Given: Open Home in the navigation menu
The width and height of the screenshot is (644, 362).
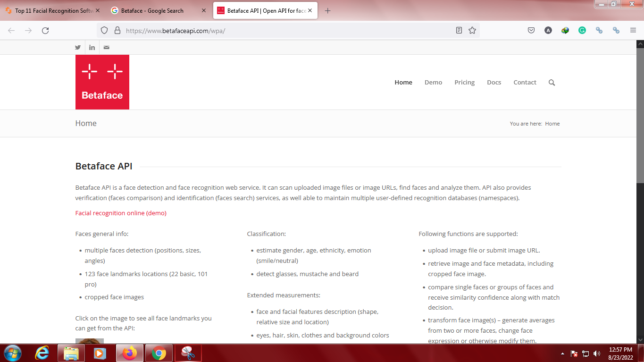Looking at the screenshot, I should click(403, 82).
